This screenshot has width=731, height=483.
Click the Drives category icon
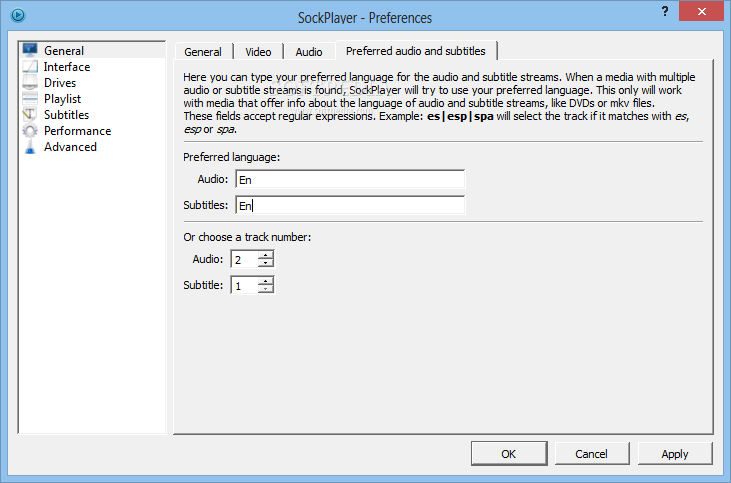pos(30,83)
